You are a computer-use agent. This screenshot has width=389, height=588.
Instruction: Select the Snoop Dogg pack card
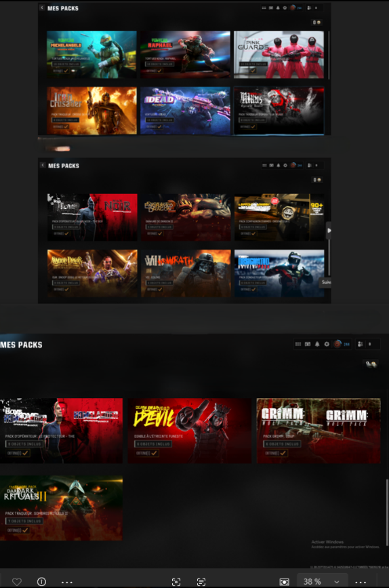[x=92, y=273]
